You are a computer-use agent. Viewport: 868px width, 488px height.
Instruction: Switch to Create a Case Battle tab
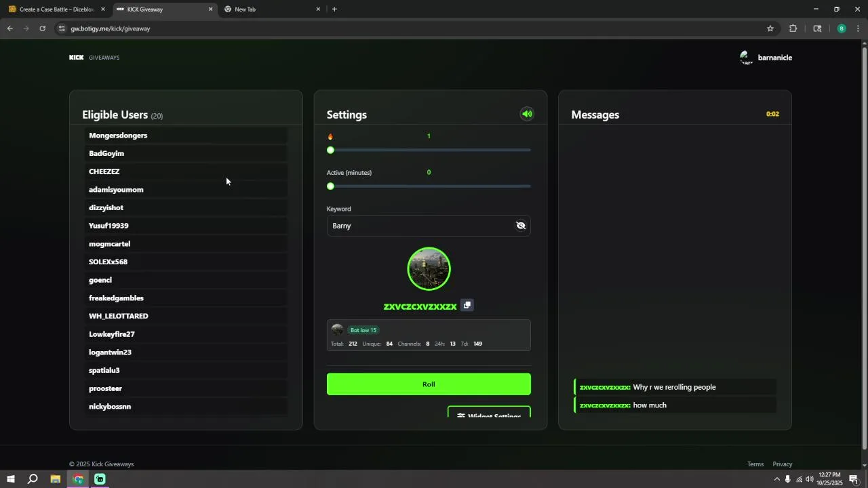click(57, 9)
